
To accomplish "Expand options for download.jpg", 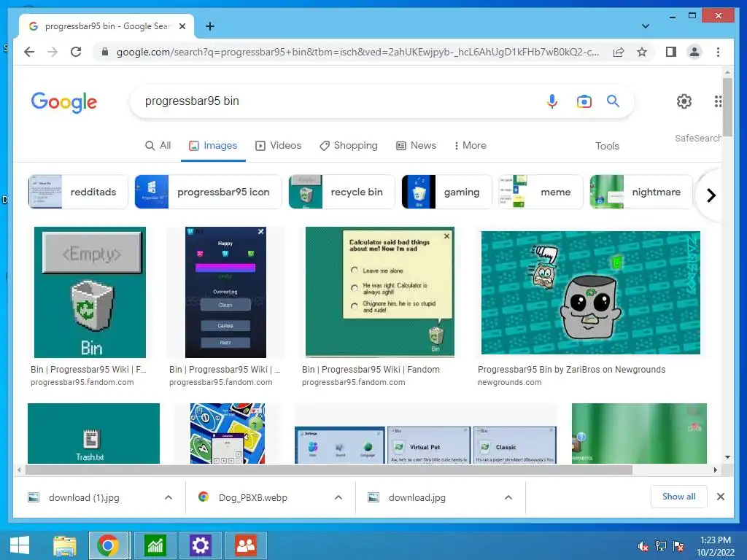I will [x=508, y=497].
